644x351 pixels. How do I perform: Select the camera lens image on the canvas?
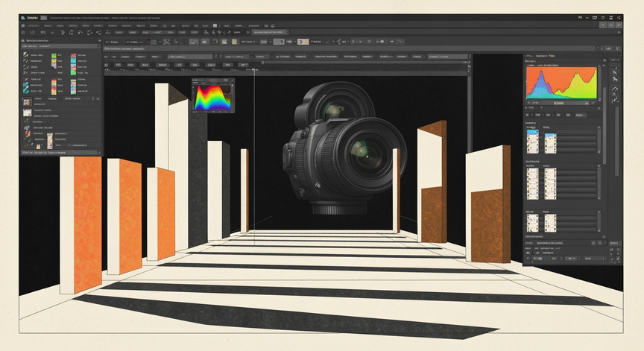click(x=344, y=148)
